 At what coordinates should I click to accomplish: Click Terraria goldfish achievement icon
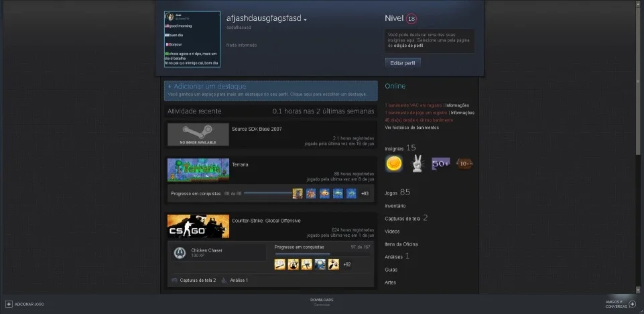324,194
